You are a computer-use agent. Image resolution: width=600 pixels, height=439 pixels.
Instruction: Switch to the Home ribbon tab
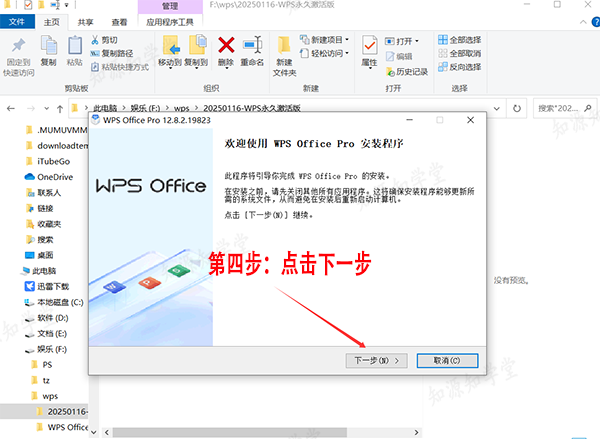click(52, 22)
